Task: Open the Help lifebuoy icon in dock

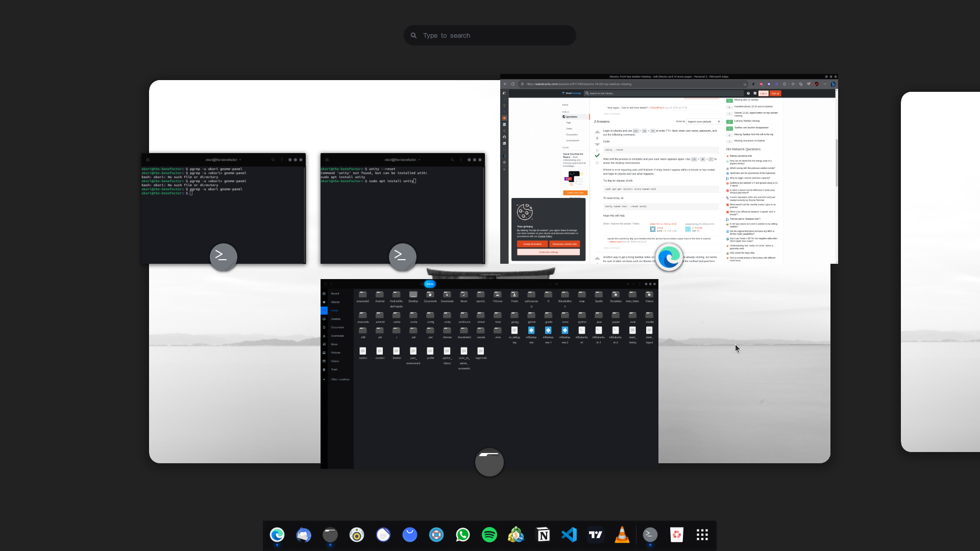Action: point(436,535)
